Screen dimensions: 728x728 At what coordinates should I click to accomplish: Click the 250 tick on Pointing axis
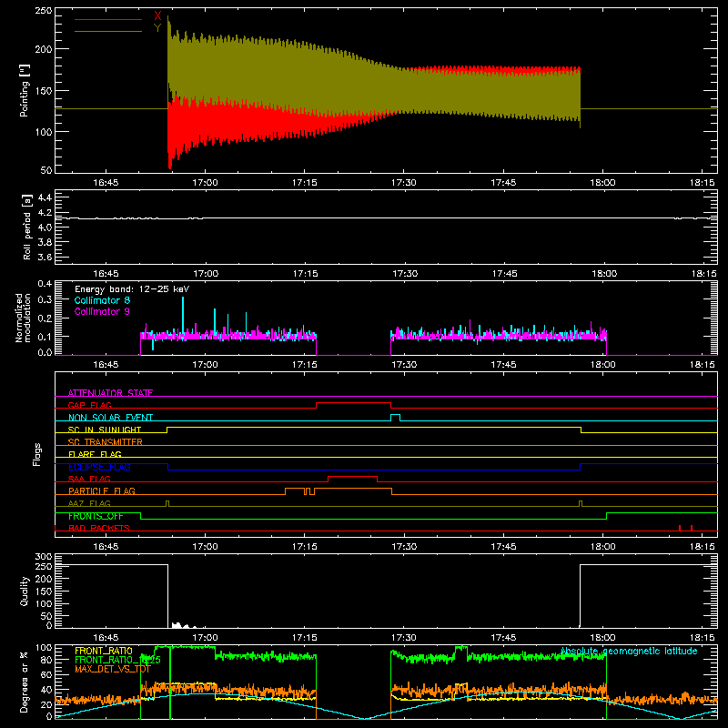pyautogui.click(x=44, y=11)
